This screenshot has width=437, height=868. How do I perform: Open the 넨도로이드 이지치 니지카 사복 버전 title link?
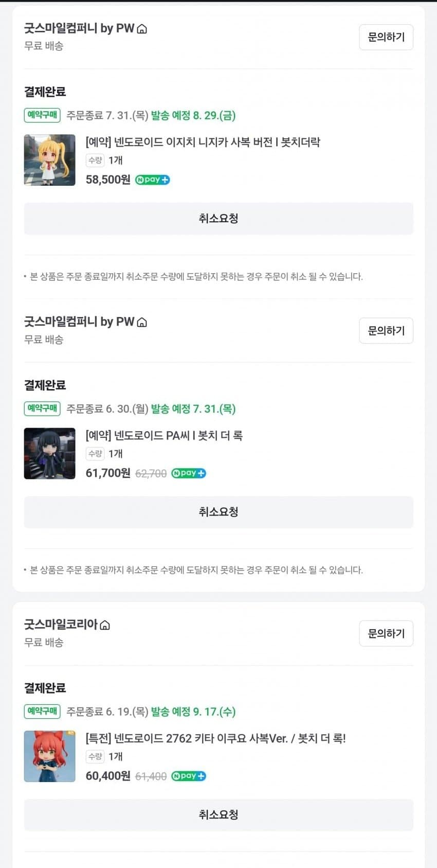[203, 142]
